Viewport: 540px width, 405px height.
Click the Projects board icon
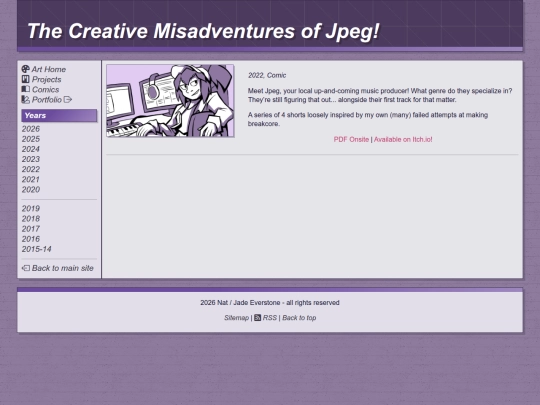(25, 79)
